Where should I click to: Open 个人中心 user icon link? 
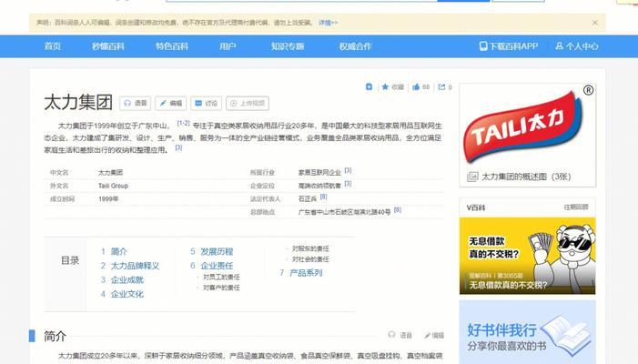click(x=576, y=46)
